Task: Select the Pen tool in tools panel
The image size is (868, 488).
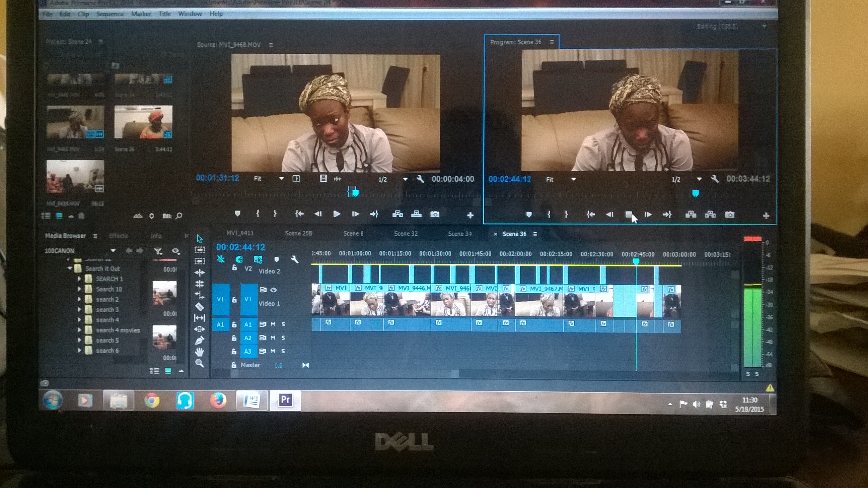Action: click(200, 341)
